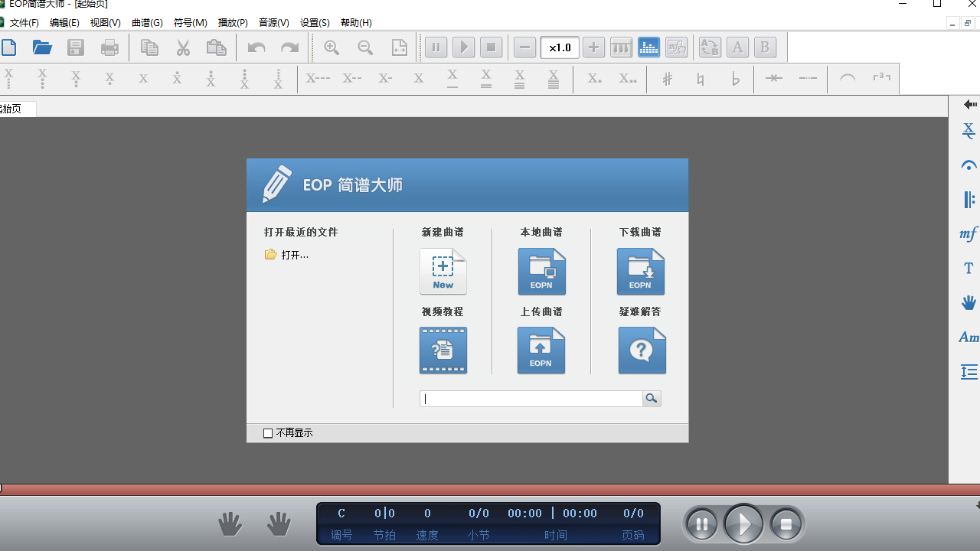Start playback from the top toolbar
Image resolution: width=980 pixels, height=551 pixels.
pos(463,47)
